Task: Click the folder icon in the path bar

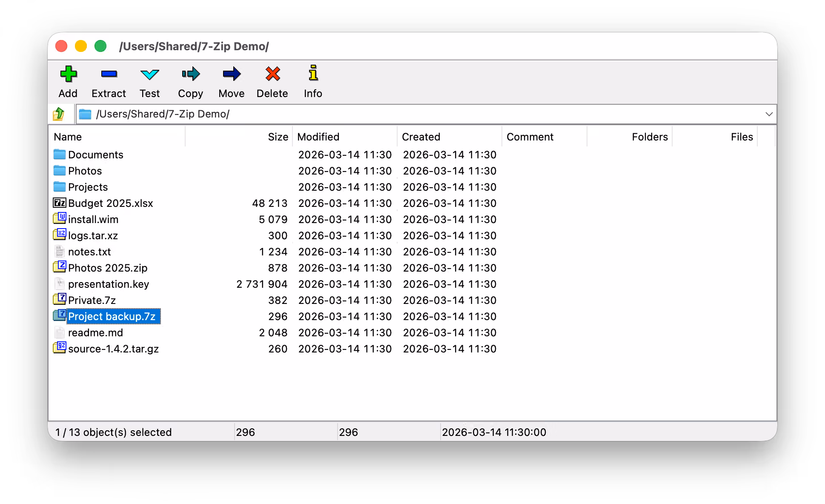Action: (85, 114)
